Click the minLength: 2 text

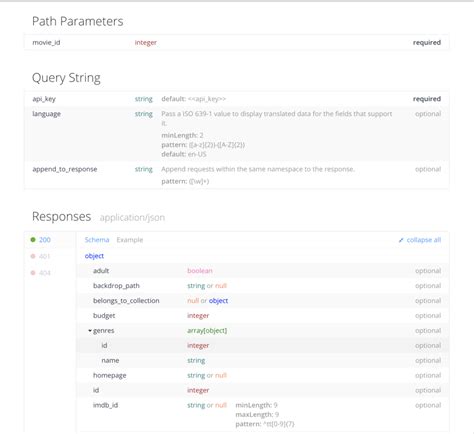click(182, 135)
